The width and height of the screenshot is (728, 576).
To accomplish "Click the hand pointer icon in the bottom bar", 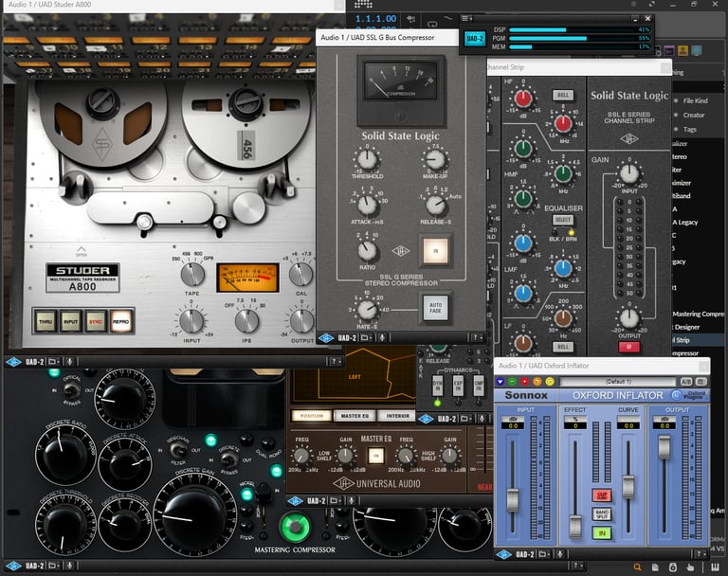I will (690, 567).
